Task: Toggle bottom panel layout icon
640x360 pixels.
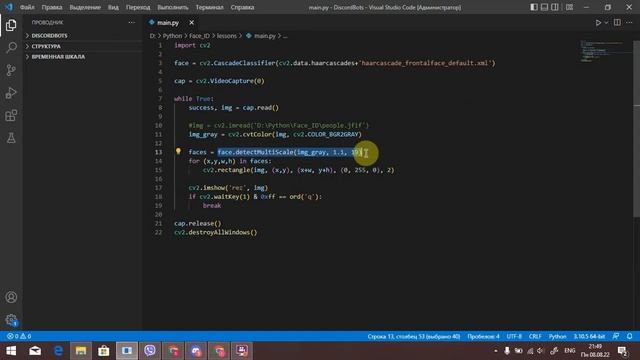Action: coord(544,7)
